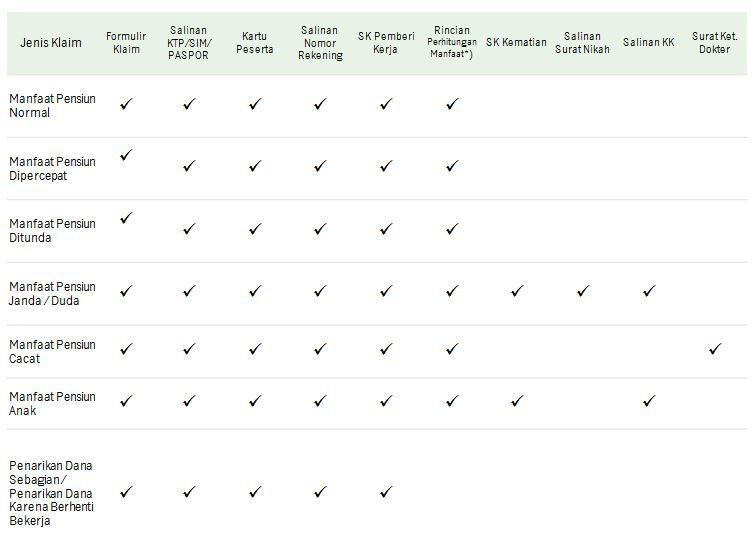Click the Penarikan Dana Sebagian row label
The image size is (756, 550).
pos(51,493)
